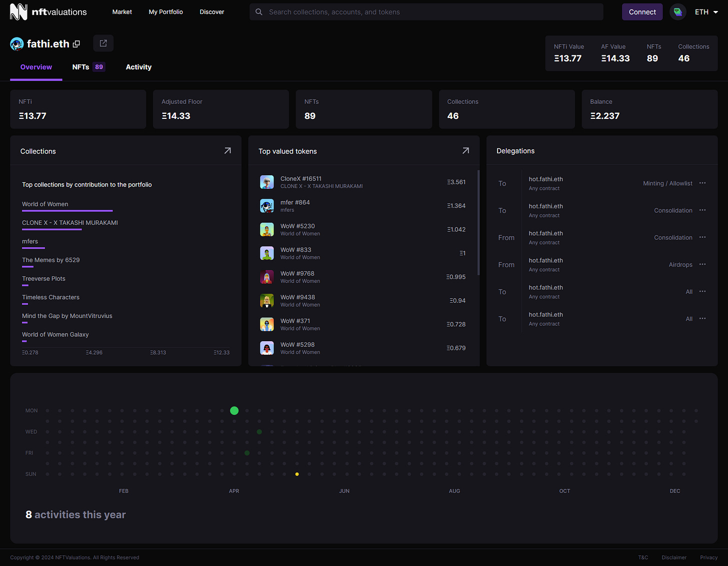
Task: Open wallet avatar icon in header
Action: pyautogui.click(x=677, y=12)
